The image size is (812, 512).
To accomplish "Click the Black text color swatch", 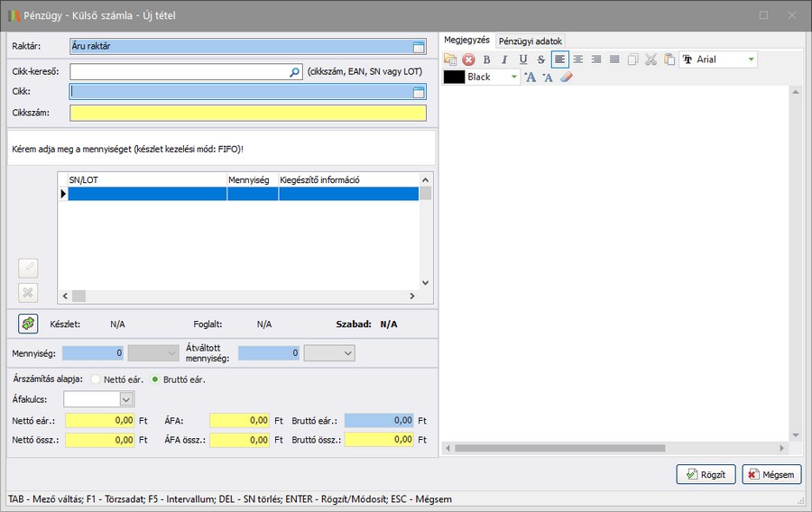I will 454,78.
